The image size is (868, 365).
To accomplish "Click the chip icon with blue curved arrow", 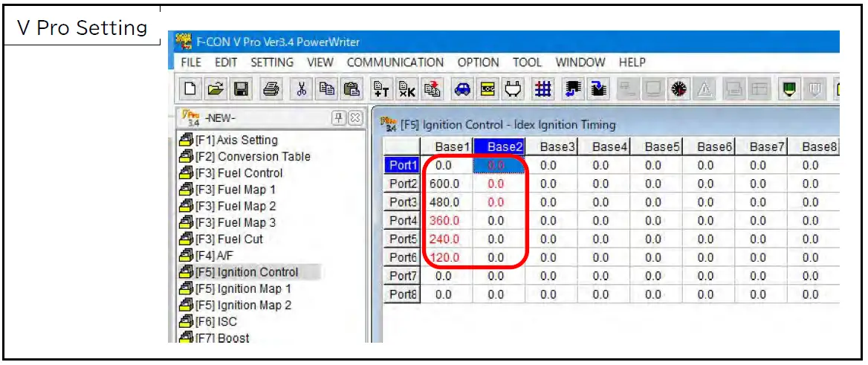I will point(574,88).
